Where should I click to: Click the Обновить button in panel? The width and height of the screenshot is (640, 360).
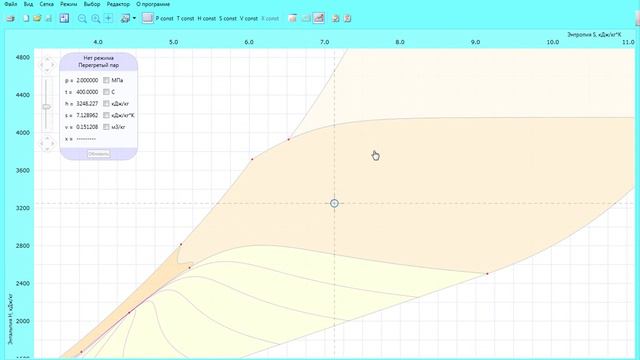[x=99, y=154]
